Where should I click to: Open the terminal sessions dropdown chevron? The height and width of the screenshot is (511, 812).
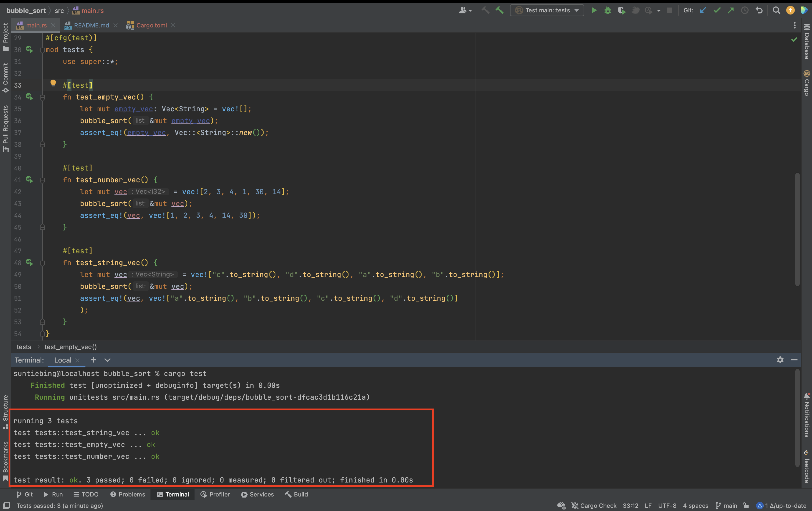[x=107, y=360]
